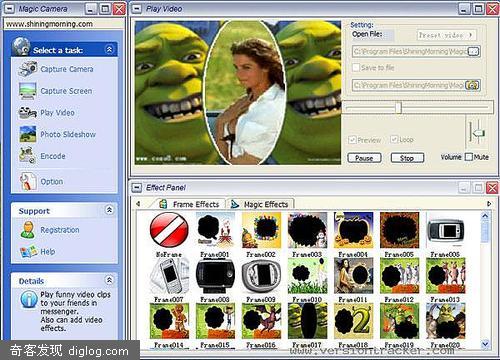Apply the Frame011 frame
This screenshot has height=360, width=500.
[353, 276]
